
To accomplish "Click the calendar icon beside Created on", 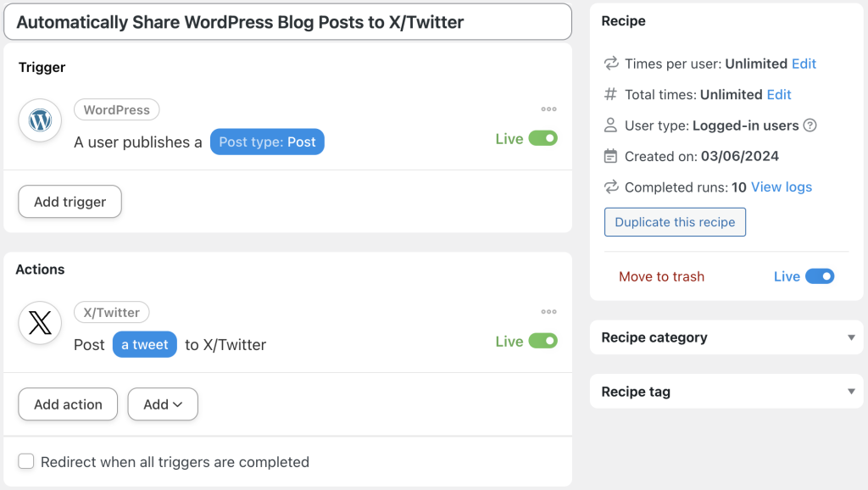I will click(x=609, y=156).
